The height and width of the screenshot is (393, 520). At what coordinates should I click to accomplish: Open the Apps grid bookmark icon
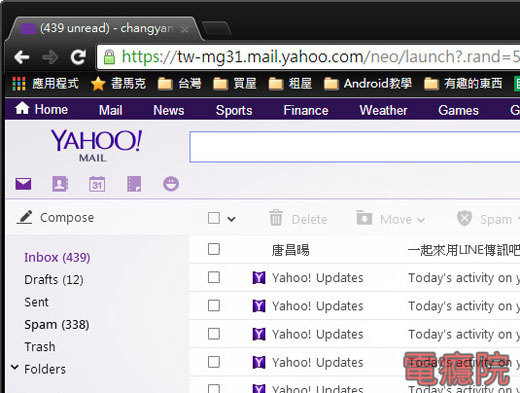point(19,83)
